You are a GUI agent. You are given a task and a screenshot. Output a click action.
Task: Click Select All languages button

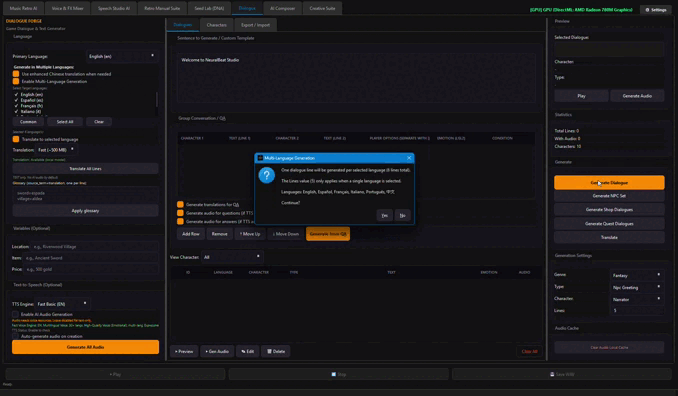tap(65, 122)
